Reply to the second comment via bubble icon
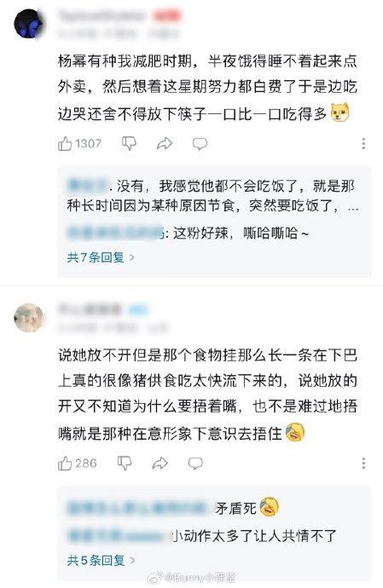383x588 pixels. point(195,464)
